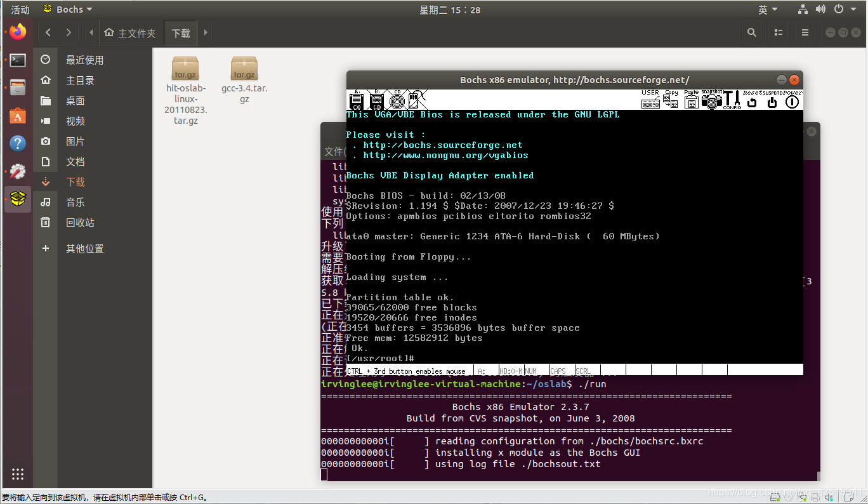Open Pictures in the Files sidebar
Image resolution: width=868 pixels, height=504 pixels.
[x=93, y=141]
